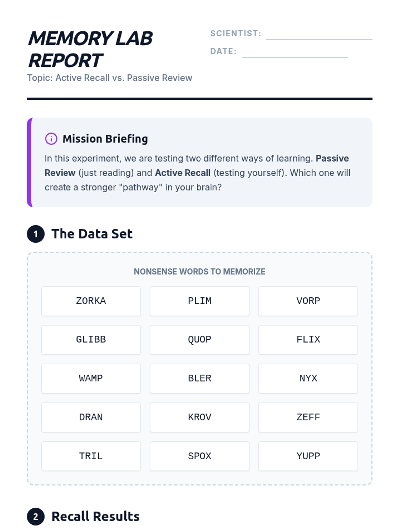Choose the GLIBB word card

[x=91, y=340]
